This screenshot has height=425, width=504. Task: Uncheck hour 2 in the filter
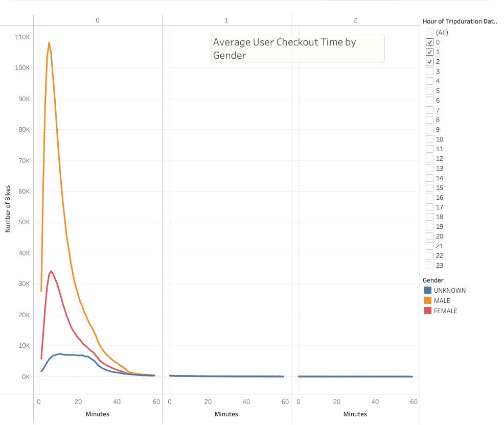click(x=429, y=61)
